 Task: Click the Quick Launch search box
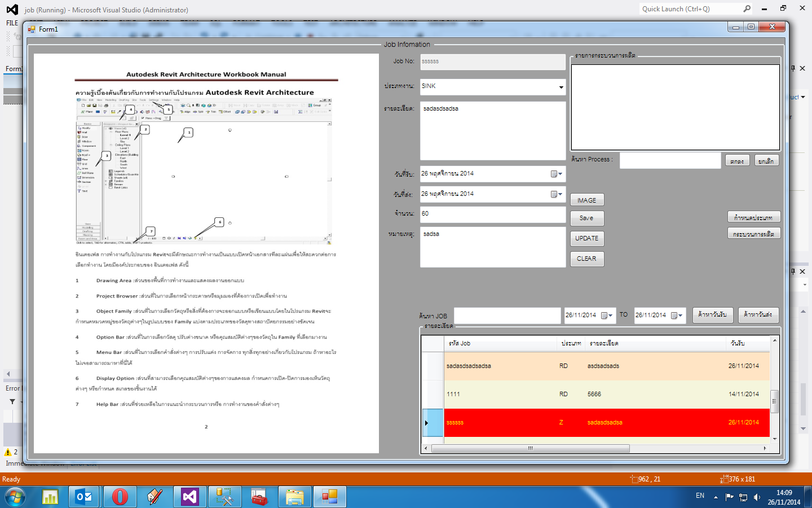click(690, 9)
